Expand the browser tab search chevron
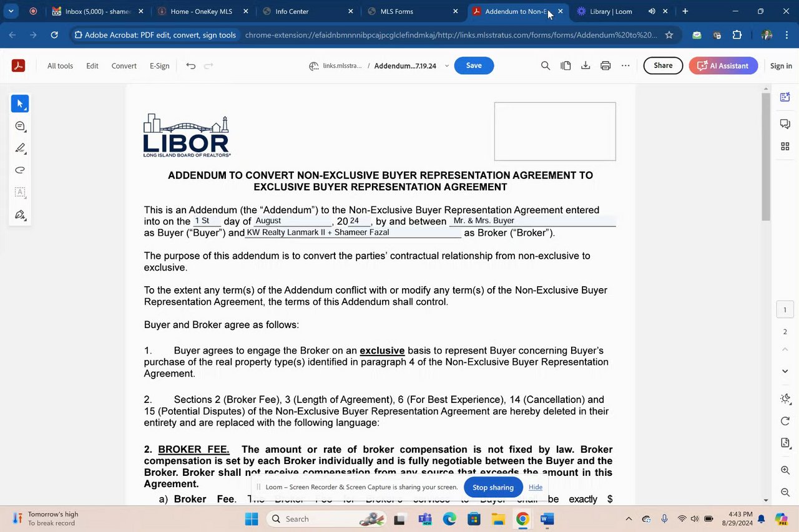The image size is (799, 532). (11, 11)
